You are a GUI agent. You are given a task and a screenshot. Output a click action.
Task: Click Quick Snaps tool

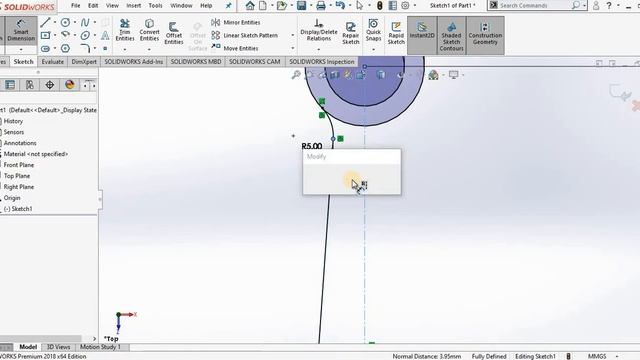coord(373,30)
